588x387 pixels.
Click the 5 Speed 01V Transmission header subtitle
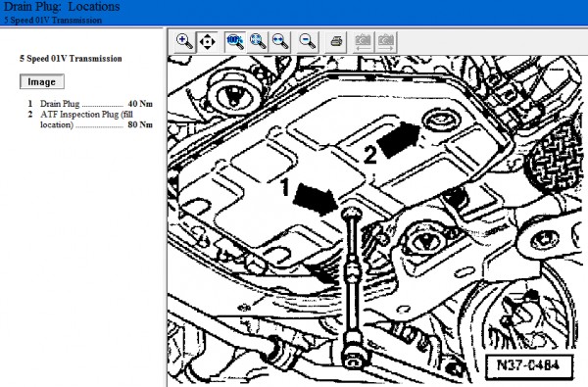[x=53, y=21]
